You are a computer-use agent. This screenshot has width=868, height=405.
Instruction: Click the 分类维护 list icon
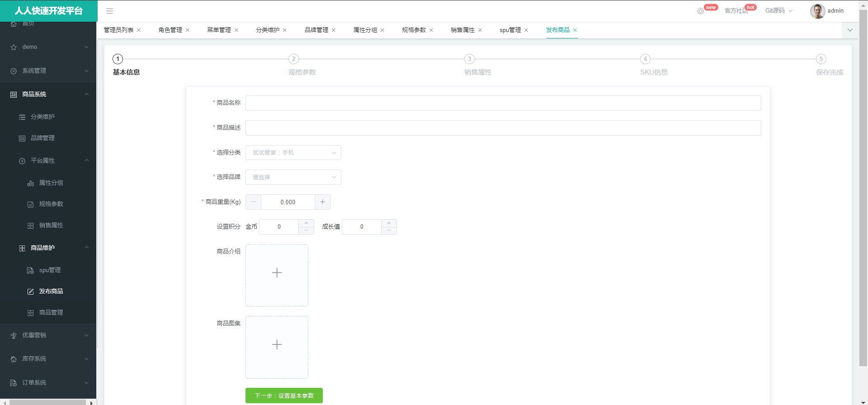click(x=22, y=117)
